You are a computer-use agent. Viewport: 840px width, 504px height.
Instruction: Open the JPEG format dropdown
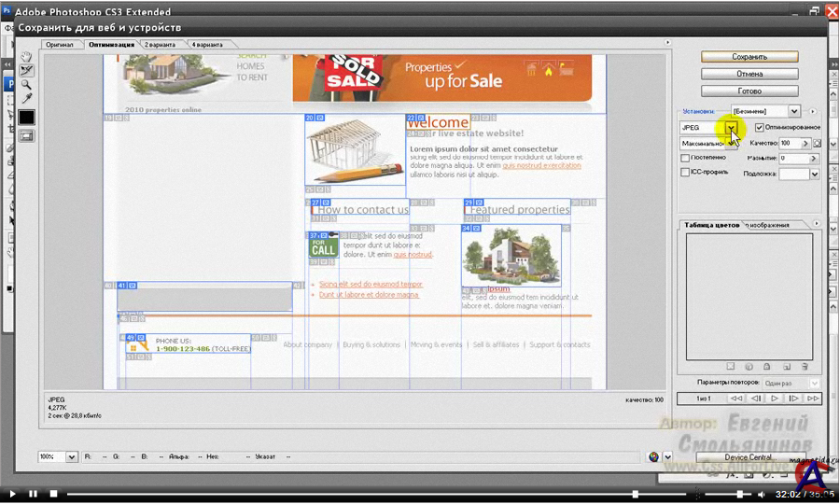click(x=732, y=127)
